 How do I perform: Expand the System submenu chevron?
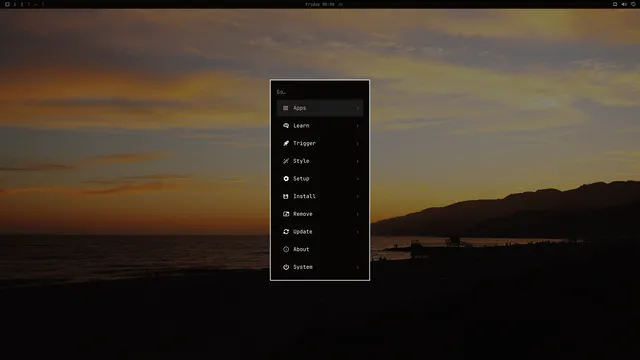pyautogui.click(x=358, y=267)
